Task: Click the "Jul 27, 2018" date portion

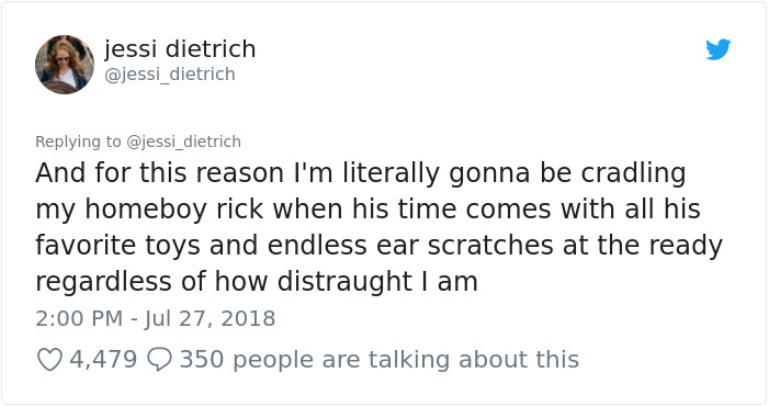Action: point(210,318)
